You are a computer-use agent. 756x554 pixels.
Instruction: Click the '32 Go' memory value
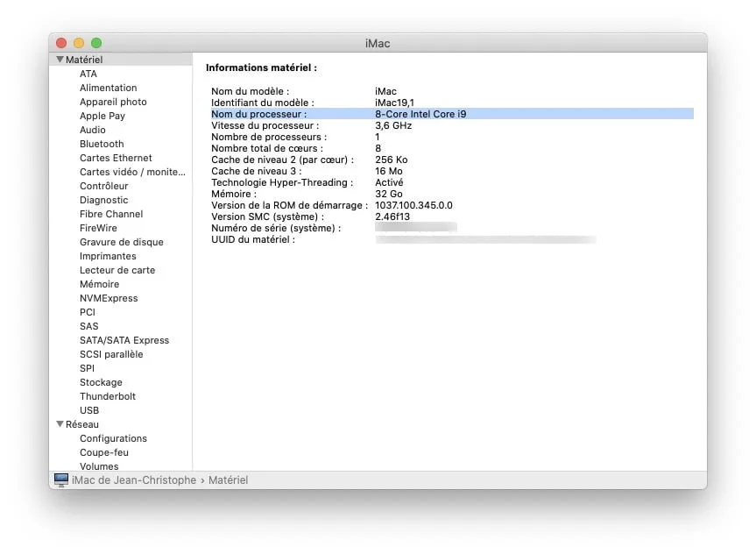coord(389,194)
